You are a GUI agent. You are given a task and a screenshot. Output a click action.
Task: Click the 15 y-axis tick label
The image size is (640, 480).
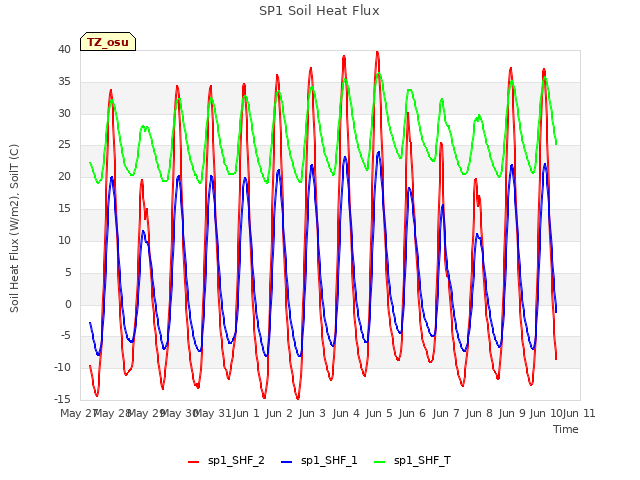coord(64,208)
